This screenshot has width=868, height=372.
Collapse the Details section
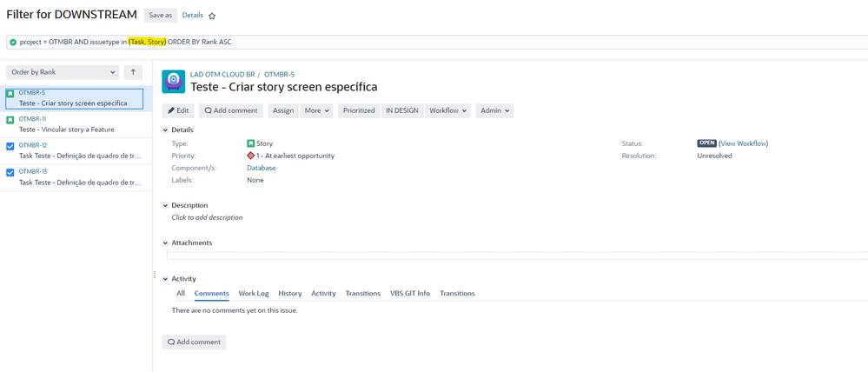click(165, 130)
